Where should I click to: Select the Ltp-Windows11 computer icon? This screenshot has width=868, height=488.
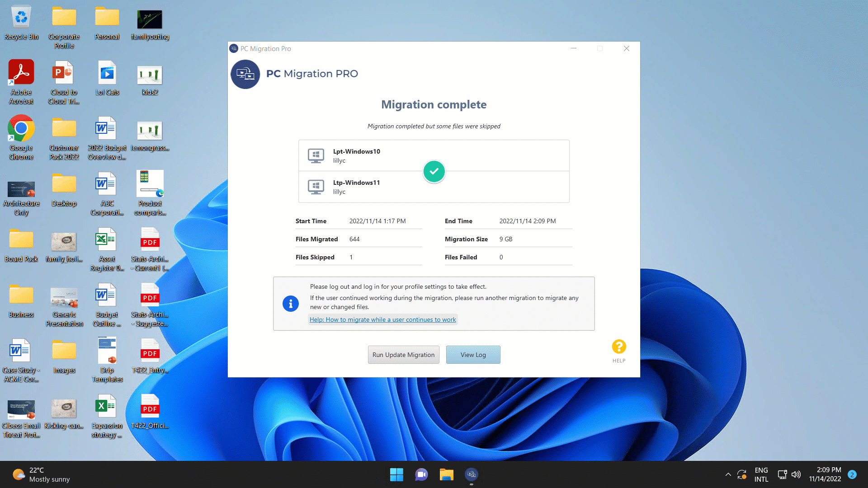[316, 187]
